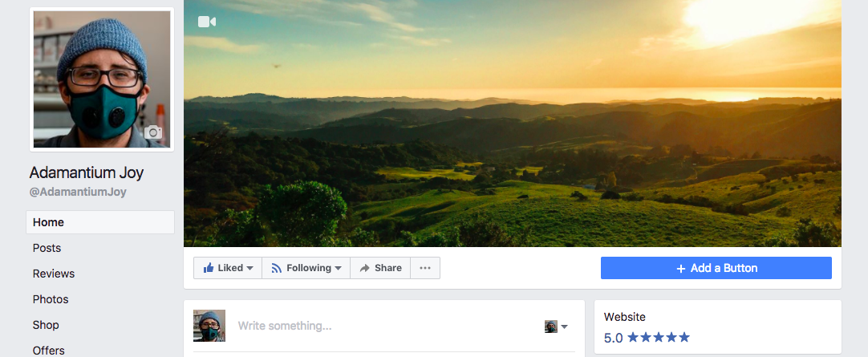Viewport: 868px width, 357px height.
Task: Open Posts from the sidebar
Action: click(47, 248)
